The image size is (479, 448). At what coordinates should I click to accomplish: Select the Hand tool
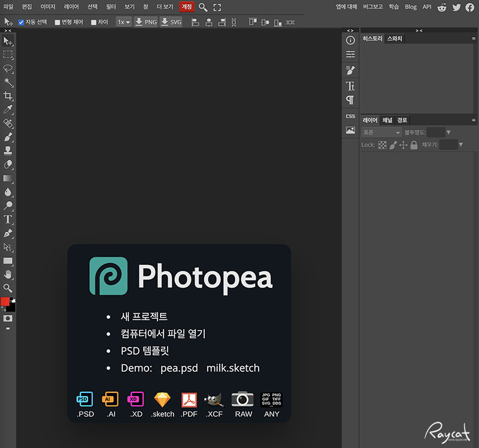pyautogui.click(x=8, y=275)
